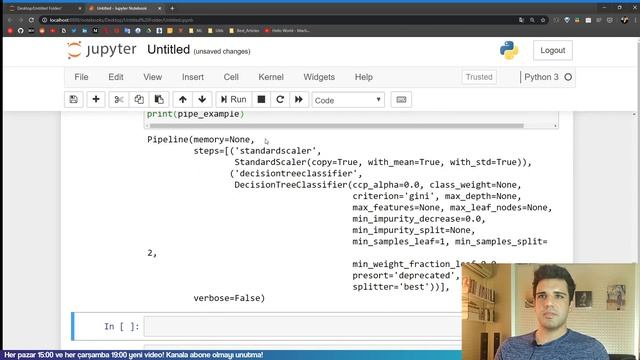
Task: Open the LinkedIn bookmark icon
Action: tap(84, 31)
